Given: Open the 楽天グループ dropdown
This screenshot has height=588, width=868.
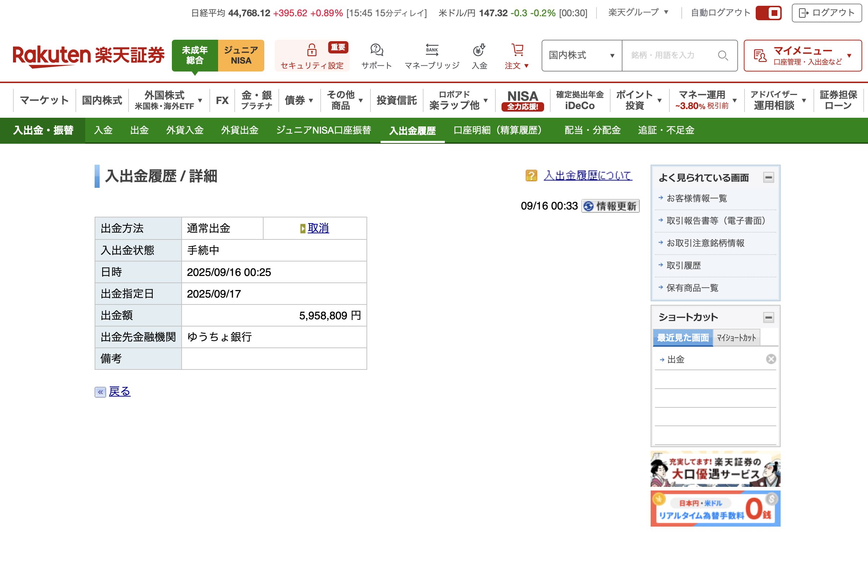Looking at the screenshot, I should [x=638, y=12].
